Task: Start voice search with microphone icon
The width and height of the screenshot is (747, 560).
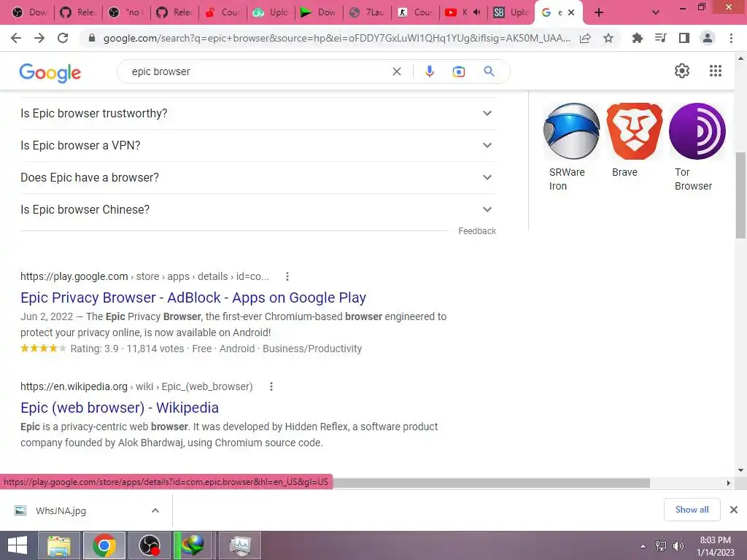Action: click(429, 71)
